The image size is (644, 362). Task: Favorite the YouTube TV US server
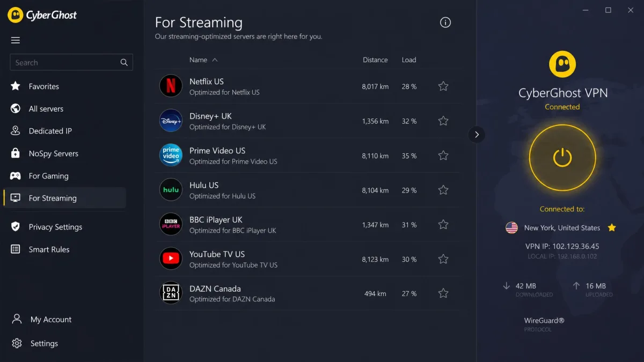point(443,259)
